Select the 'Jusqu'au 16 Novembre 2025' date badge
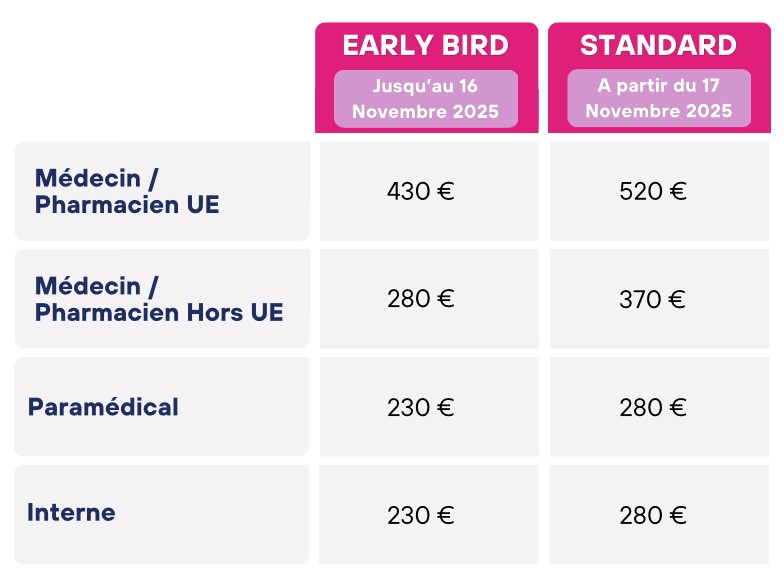Viewport: 784px width, 580px height. coord(426,98)
